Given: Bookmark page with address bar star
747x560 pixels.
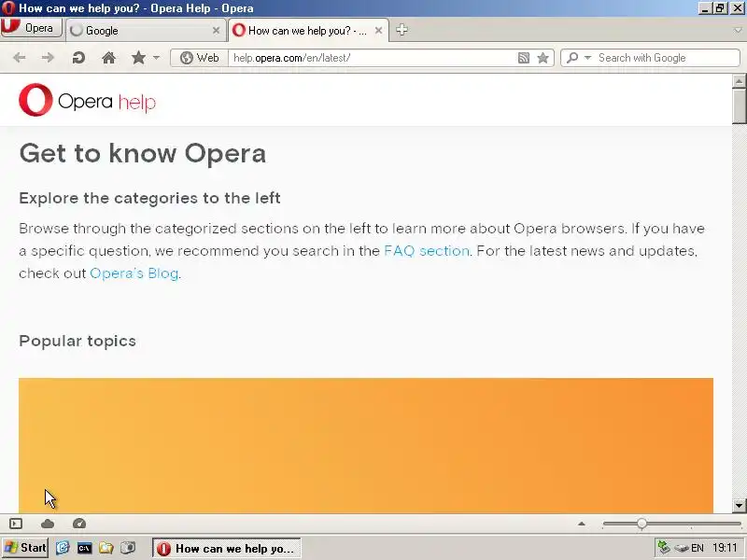Looking at the screenshot, I should coord(543,58).
